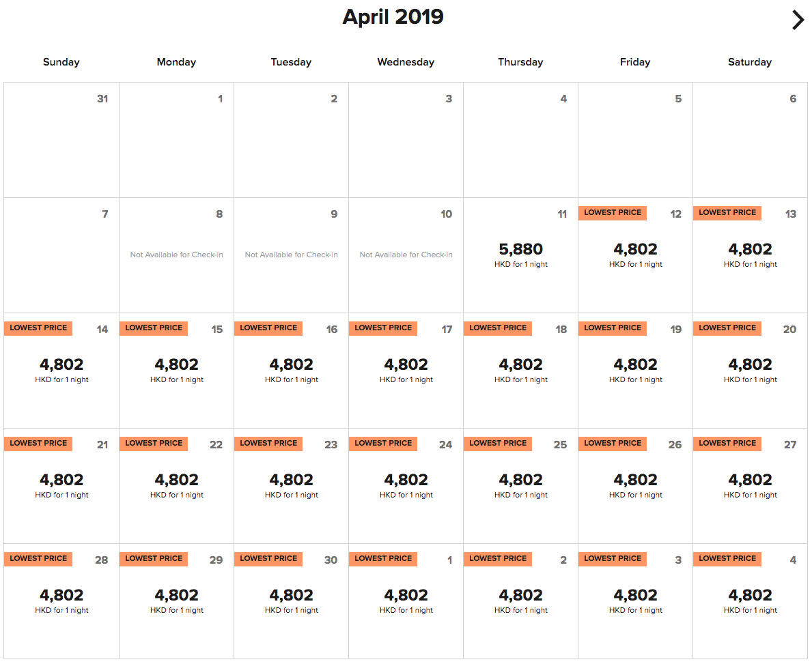812x664 pixels.
Task: Select Saturday April 27 lowest price
Action: pyautogui.click(x=750, y=485)
